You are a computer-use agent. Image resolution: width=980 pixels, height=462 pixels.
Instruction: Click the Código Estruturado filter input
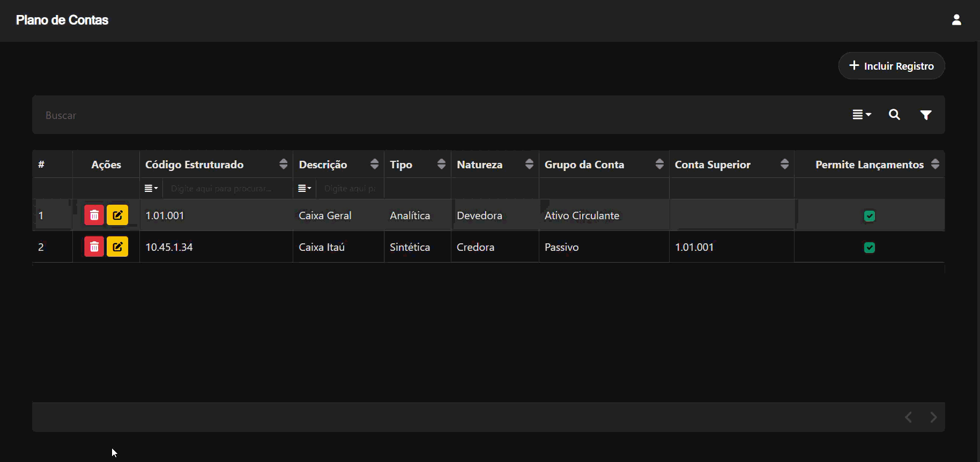pos(227,189)
